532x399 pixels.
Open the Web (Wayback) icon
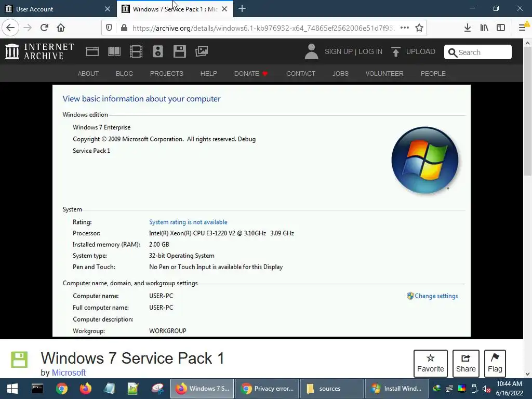click(92, 51)
